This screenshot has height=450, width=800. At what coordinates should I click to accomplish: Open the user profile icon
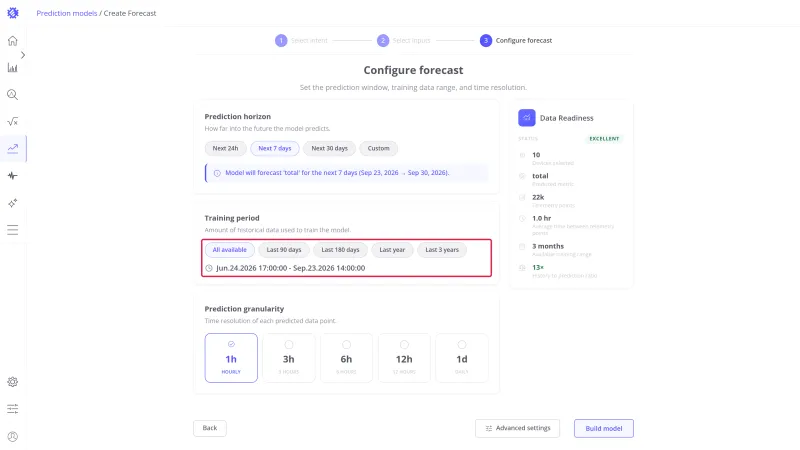point(13,436)
